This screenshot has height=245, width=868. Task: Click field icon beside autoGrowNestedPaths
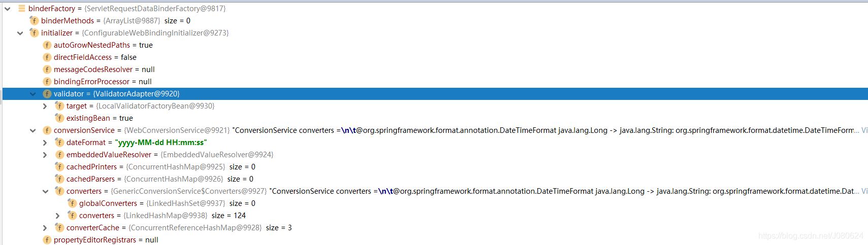point(47,45)
